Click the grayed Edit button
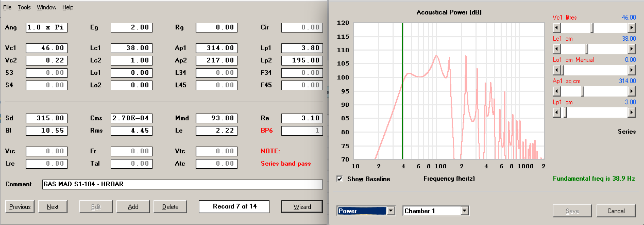This screenshot has height=225, width=644. 96,207
